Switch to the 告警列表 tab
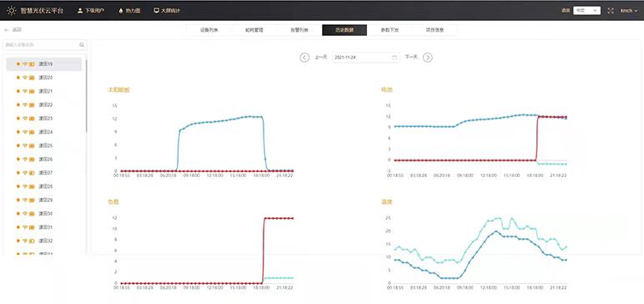Screen dimensions: 644x304 (299, 30)
